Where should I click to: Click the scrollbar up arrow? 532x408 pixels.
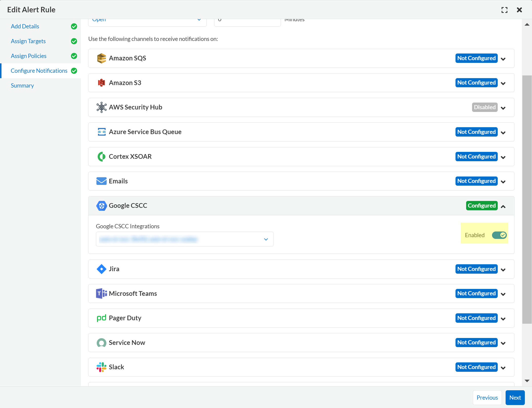click(x=527, y=24)
